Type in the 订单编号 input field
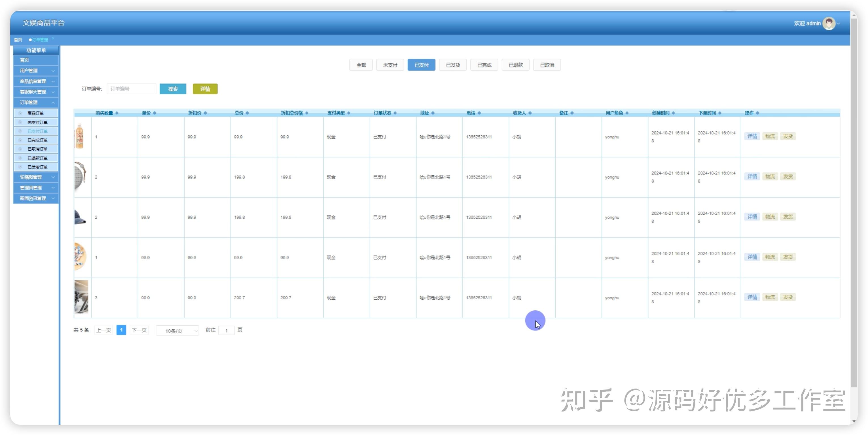868x435 pixels. (x=132, y=89)
